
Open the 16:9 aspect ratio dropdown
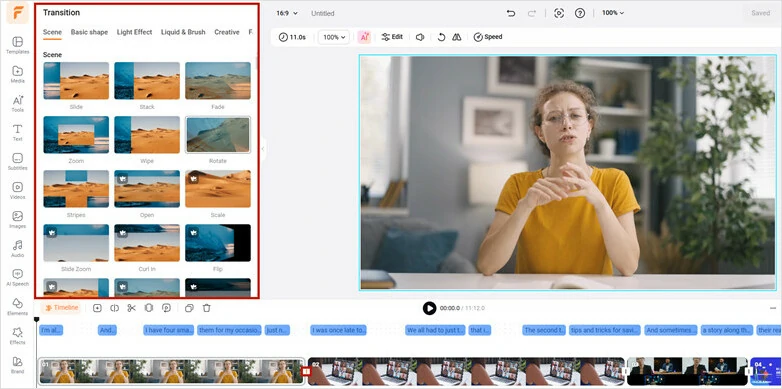click(x=287, y=13)
